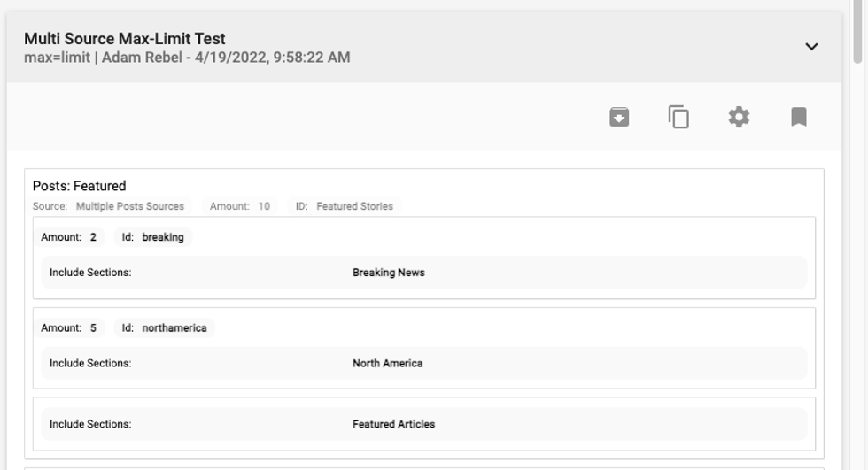Viewport: 868px width, 470px height.
Task: Select the Amount: 10 chip
Action: 240,206
